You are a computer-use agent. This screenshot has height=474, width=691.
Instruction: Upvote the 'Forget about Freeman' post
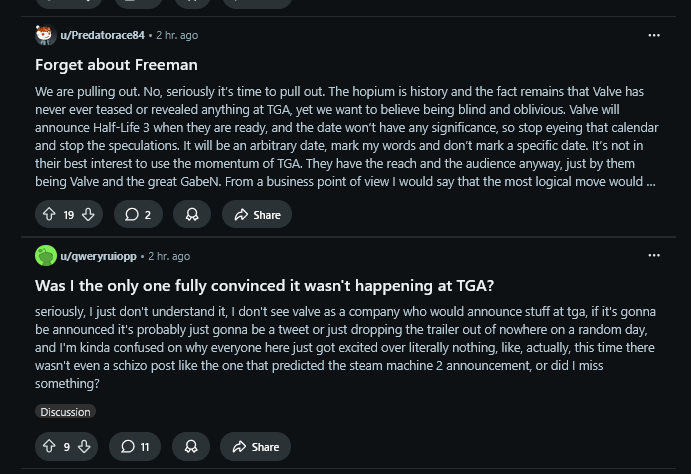click(49, 215)
